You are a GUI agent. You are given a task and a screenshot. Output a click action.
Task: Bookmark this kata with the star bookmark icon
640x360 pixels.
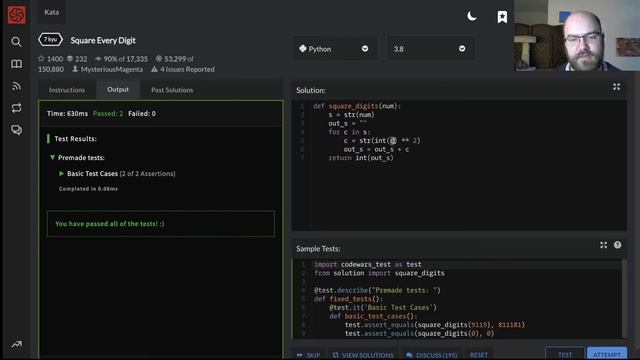point(502,17)
